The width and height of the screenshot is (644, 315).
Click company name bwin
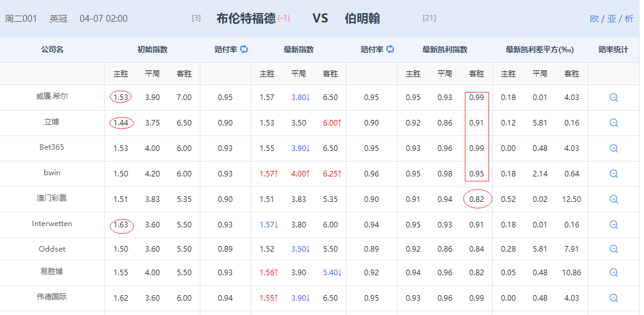pos(52,173)
